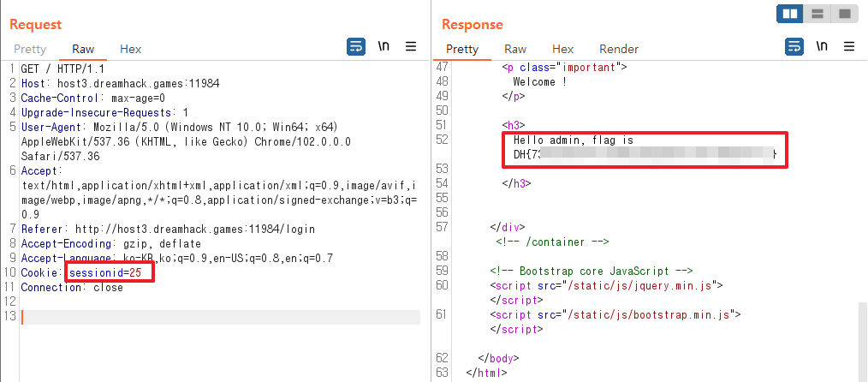Click the Response panel title

coord(473,24)
